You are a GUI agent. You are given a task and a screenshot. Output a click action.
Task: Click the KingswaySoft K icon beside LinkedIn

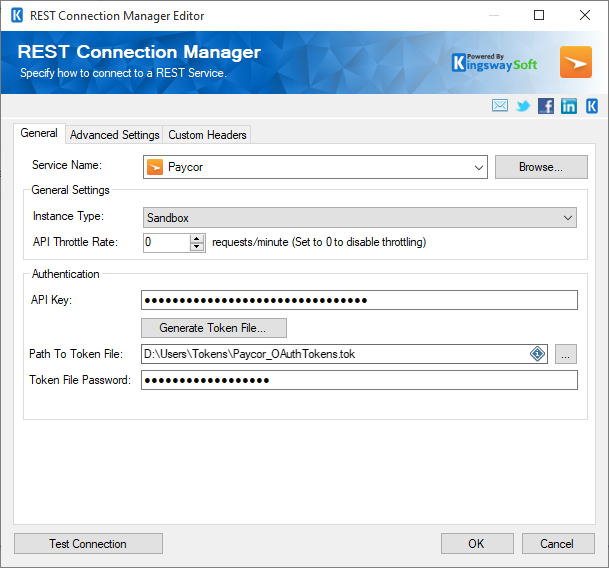[x=592, y=106]
